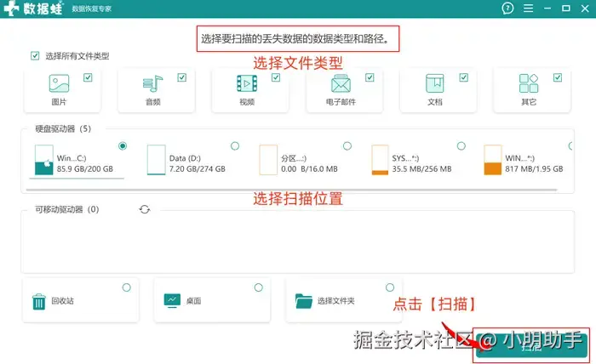Click the 电子邮件 email type icon

tap(341, 83)
